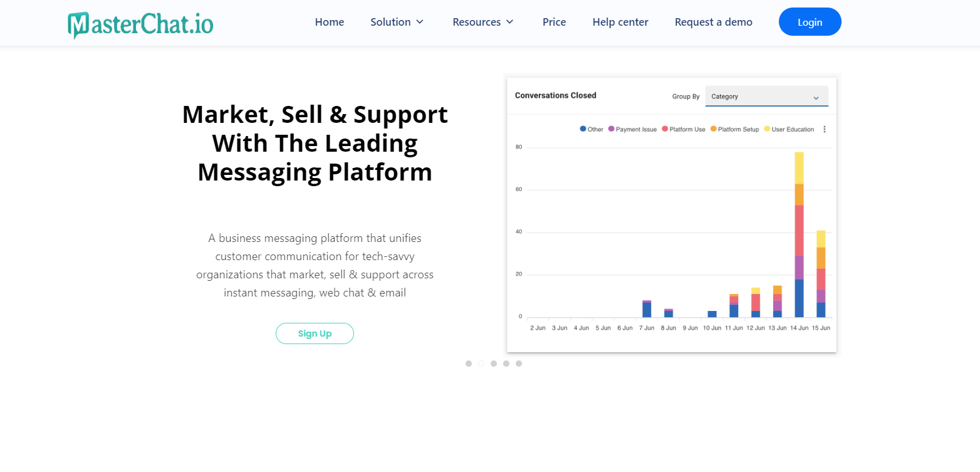Open the chart's three-dot options menu

coord(824,129)
